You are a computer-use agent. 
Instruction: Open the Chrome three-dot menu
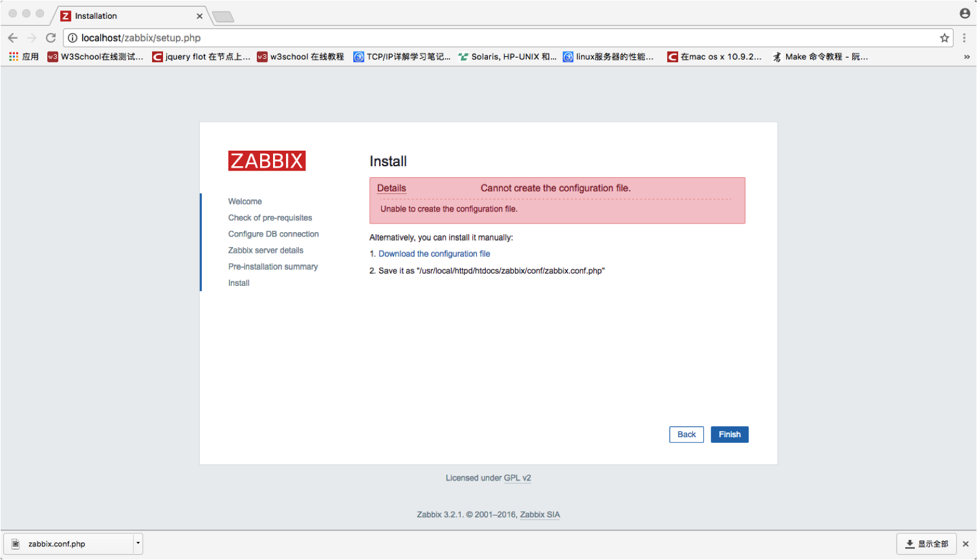point(964,38)
